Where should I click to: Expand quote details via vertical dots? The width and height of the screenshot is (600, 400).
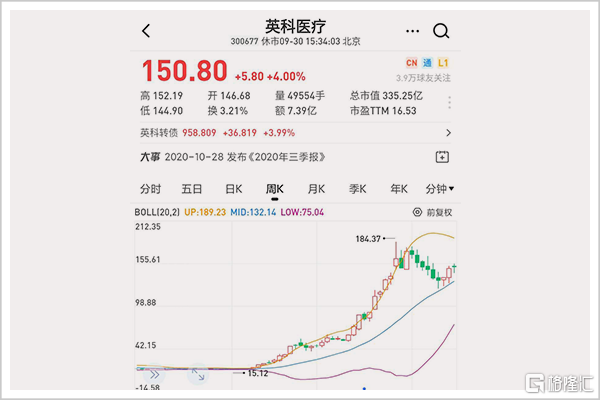point(449,103)
